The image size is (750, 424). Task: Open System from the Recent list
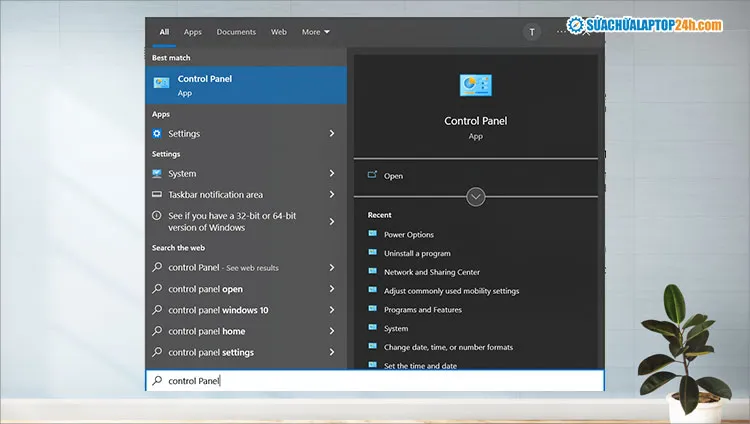(396, 328)
